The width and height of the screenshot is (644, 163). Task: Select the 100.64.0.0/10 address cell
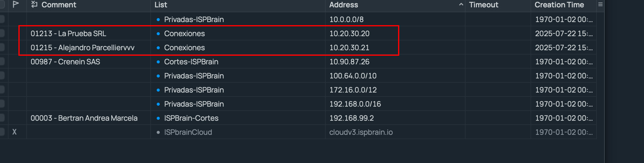[x=353, y=76]
